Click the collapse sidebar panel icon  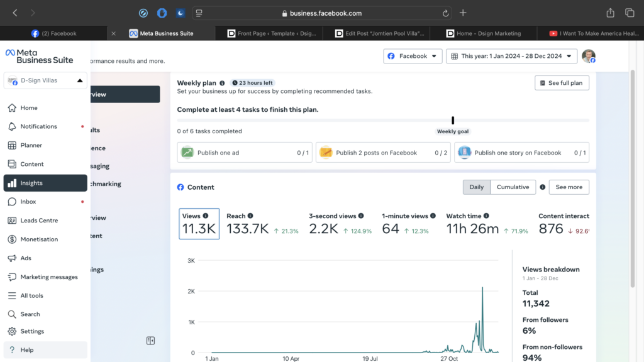[x=151, y=341]
